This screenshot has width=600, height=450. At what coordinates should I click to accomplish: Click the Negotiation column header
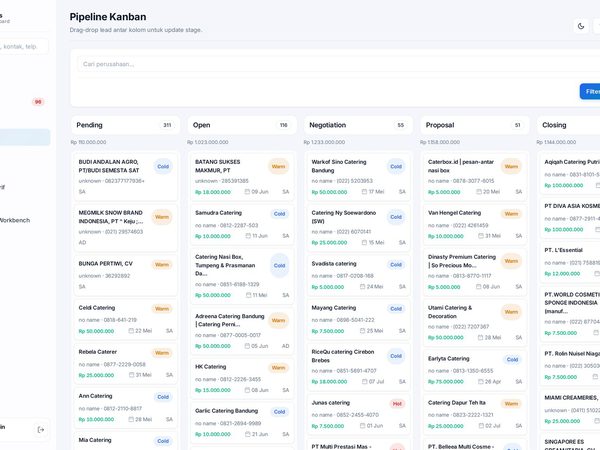pyautogui.click(x=358, y=125)
